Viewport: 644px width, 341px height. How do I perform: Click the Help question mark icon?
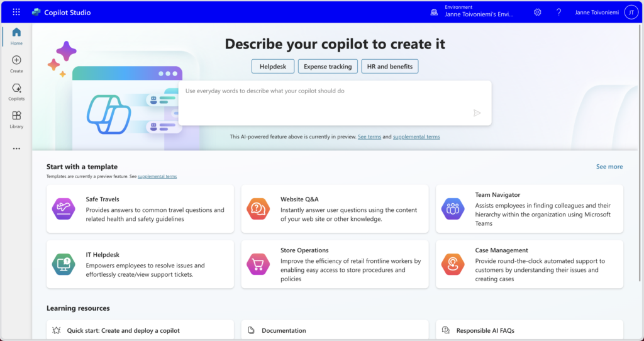(558, 12)
